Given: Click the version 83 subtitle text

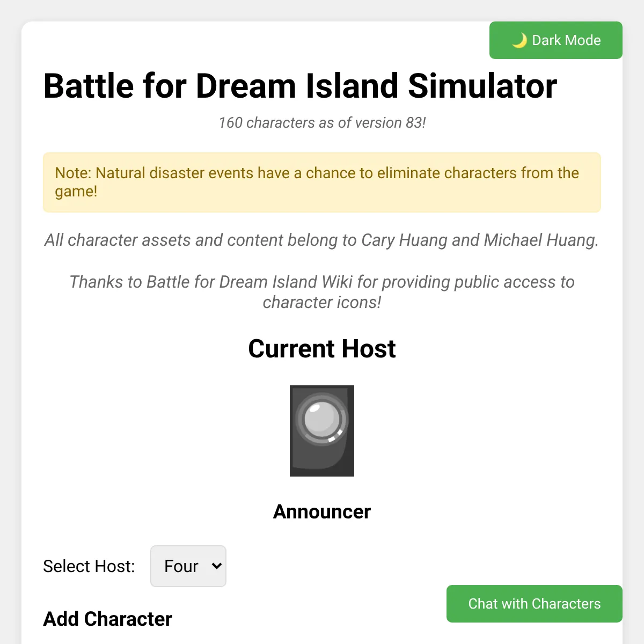Looking at the screenshot, I should pos(322,122).
